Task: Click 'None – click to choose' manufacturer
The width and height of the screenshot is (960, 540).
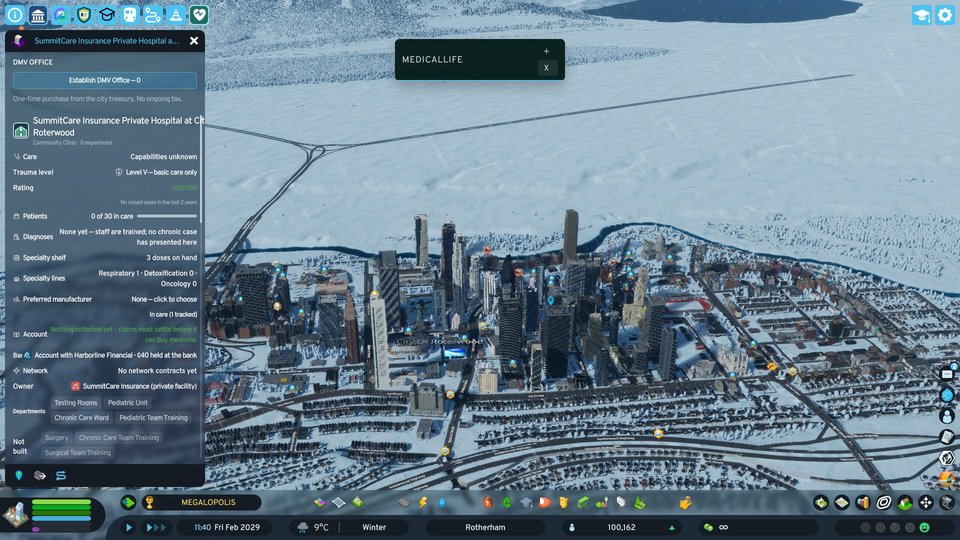Action: (164, 299)
